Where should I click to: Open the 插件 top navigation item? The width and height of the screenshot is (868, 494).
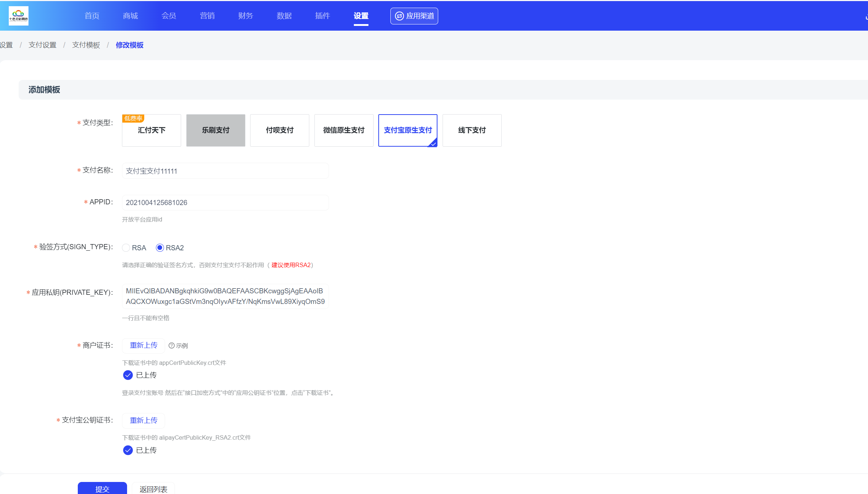click(322, 16)
